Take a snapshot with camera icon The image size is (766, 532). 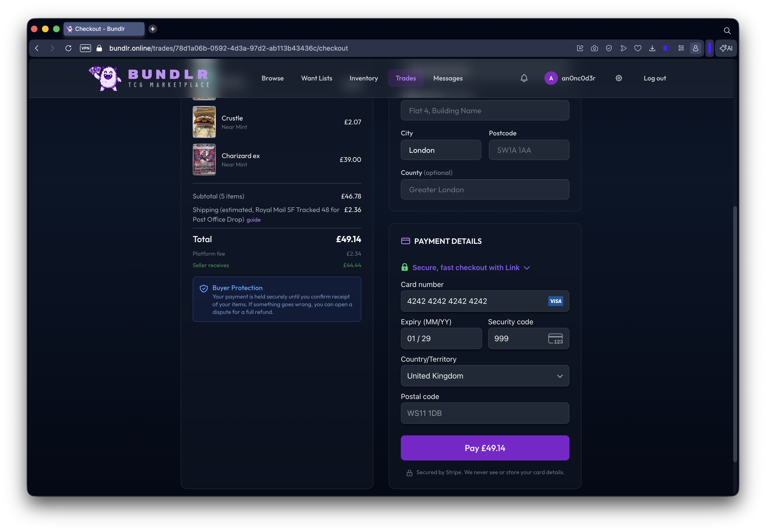click(594, 48)
